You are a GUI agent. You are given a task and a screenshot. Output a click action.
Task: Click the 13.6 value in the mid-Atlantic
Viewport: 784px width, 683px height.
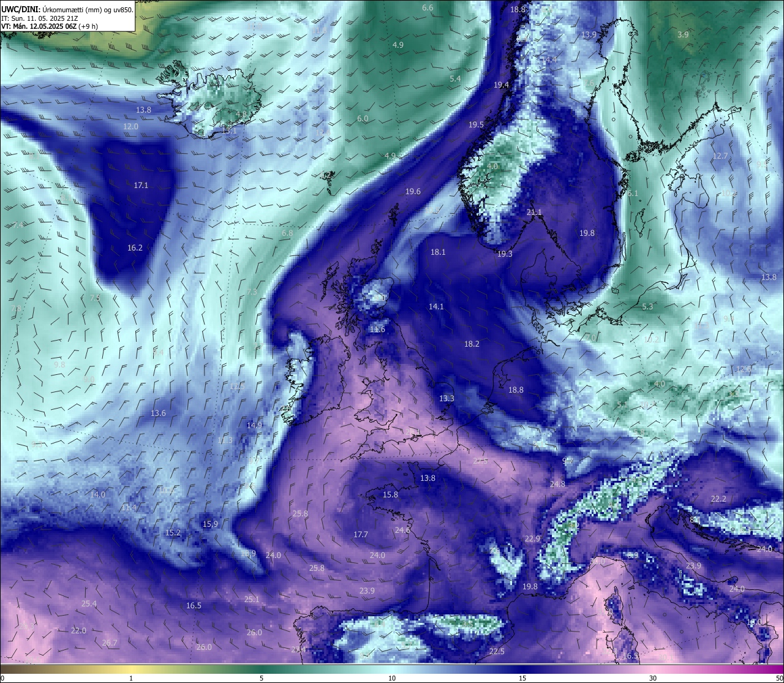point(158,413)
